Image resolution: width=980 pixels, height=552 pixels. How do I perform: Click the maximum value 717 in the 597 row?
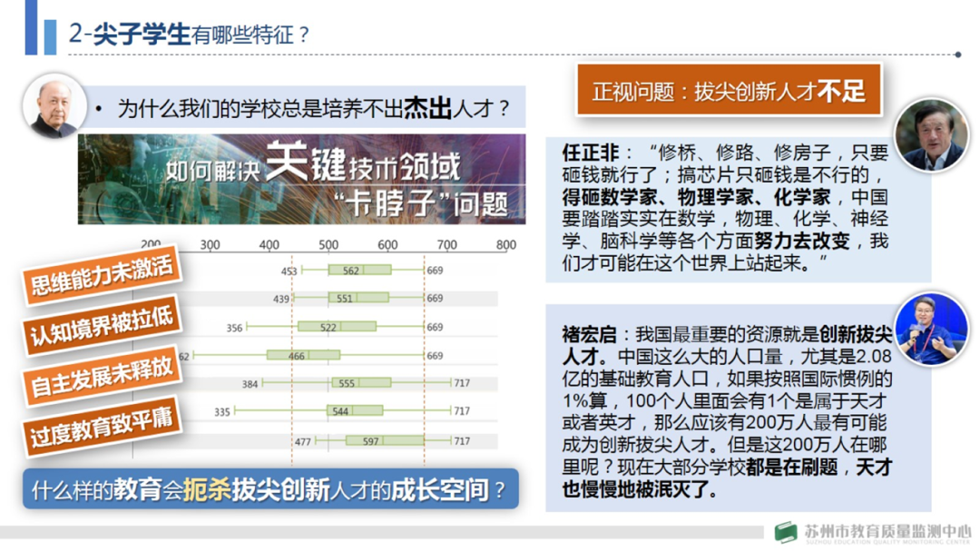tap(462, 440)
